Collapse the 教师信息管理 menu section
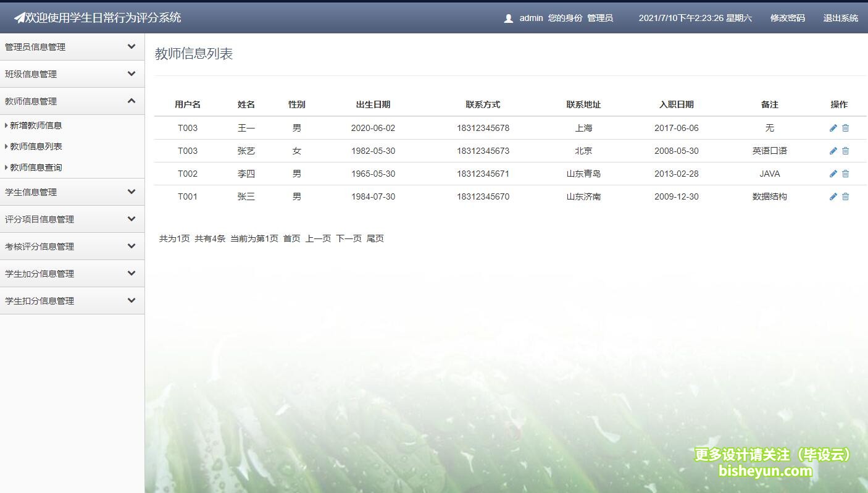868x493 pixels. coord(72,101)
